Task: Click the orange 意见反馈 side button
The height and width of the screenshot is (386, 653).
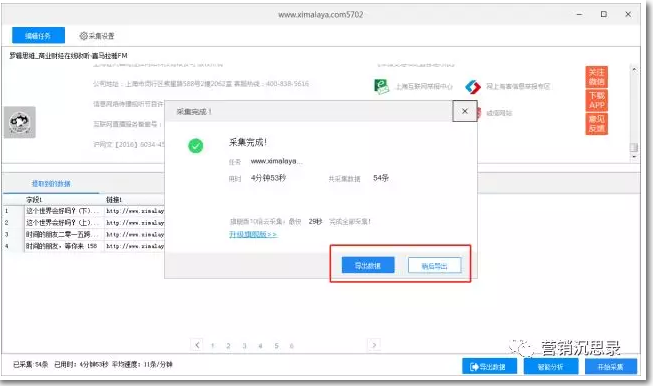Action: (596, 124)
